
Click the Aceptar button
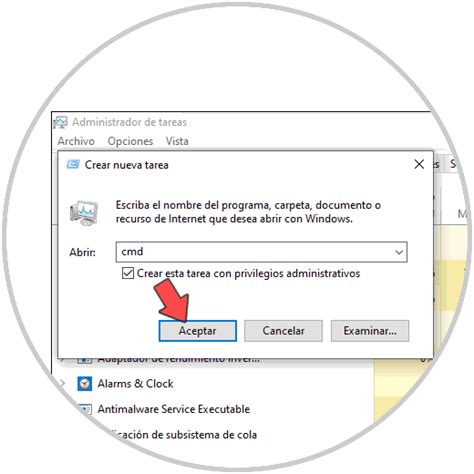(x=198, y=331)
